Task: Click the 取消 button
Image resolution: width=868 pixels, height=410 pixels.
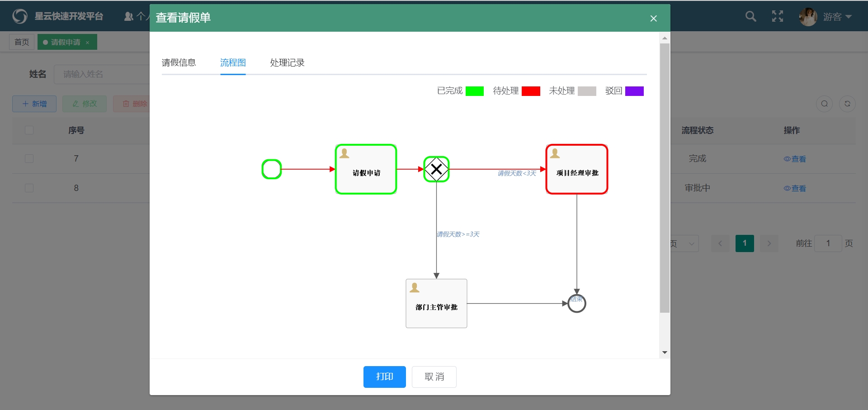Action: click(x=434, y=377)
